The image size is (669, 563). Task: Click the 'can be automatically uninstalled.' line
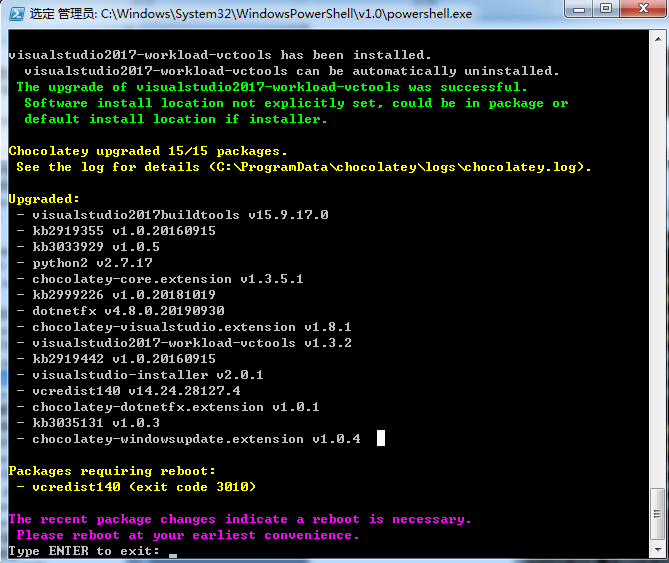coord(292,71)
